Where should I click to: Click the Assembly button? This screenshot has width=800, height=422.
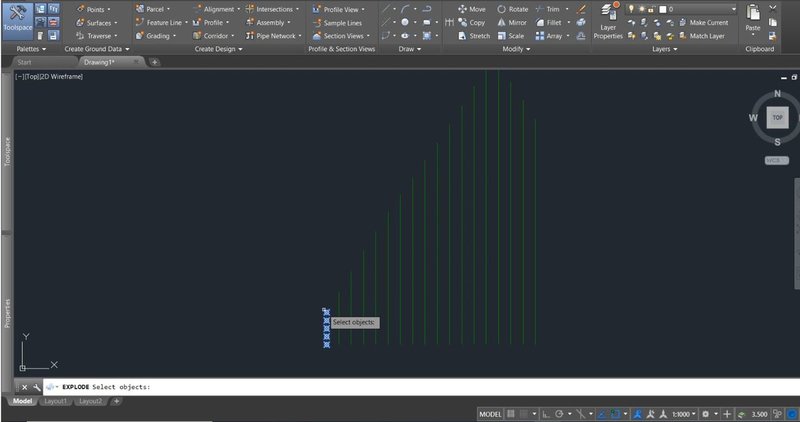click(x=267, y=22)
